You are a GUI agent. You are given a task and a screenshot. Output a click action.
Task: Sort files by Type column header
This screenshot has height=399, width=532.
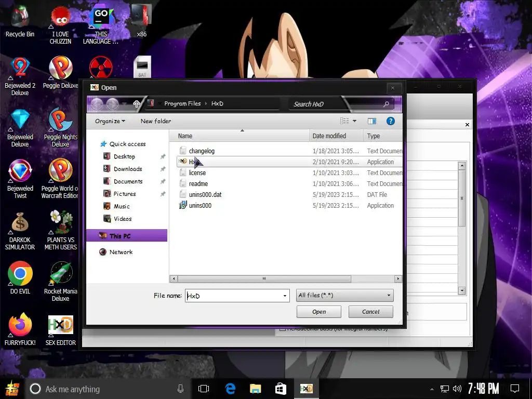click(x=383, y=136)
